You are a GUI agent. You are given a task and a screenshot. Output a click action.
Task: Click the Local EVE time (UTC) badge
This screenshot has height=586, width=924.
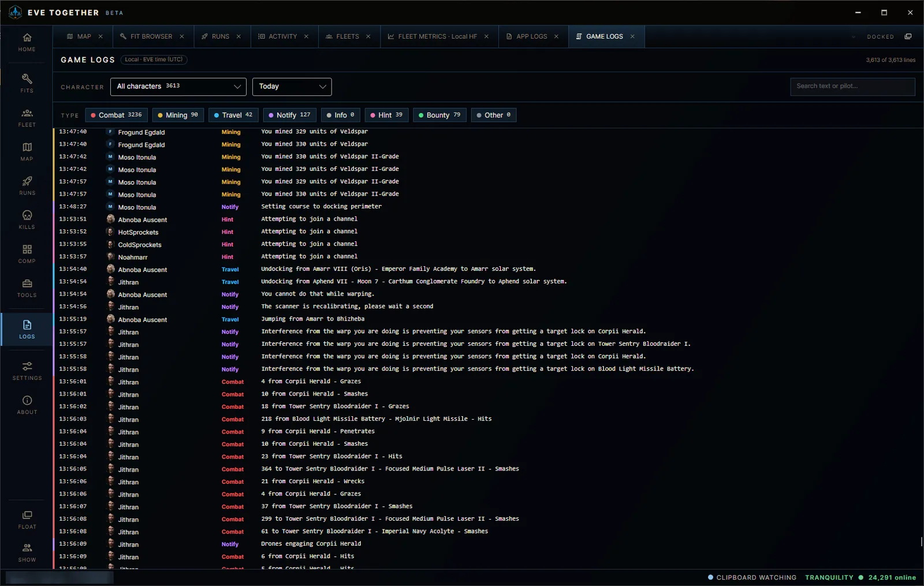pyautogui.click(x=154, y=59)
